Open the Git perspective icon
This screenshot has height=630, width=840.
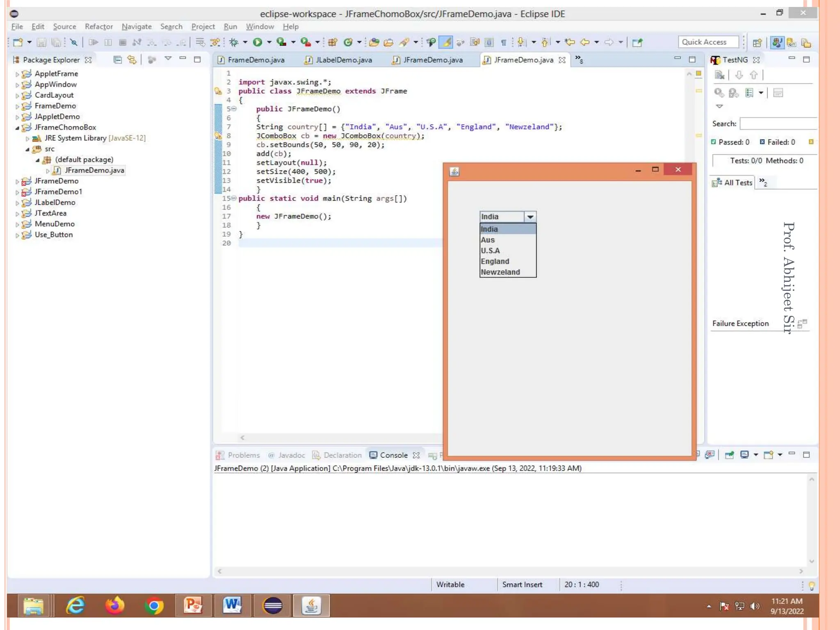(791, 43)
